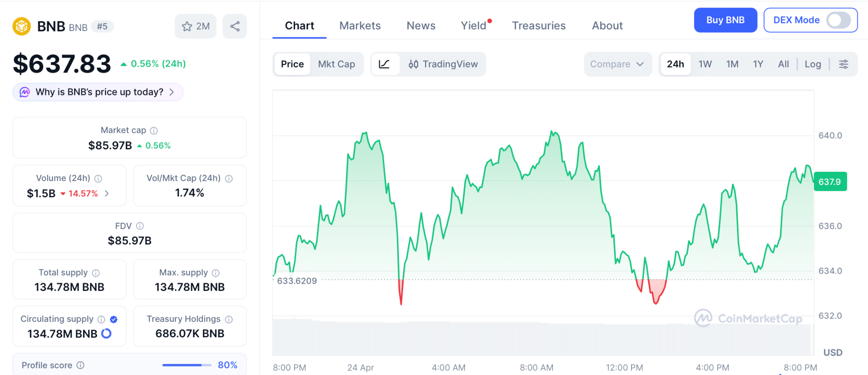Click the Buy BNB button
This screenshot has height=375, width=868.
725,20
